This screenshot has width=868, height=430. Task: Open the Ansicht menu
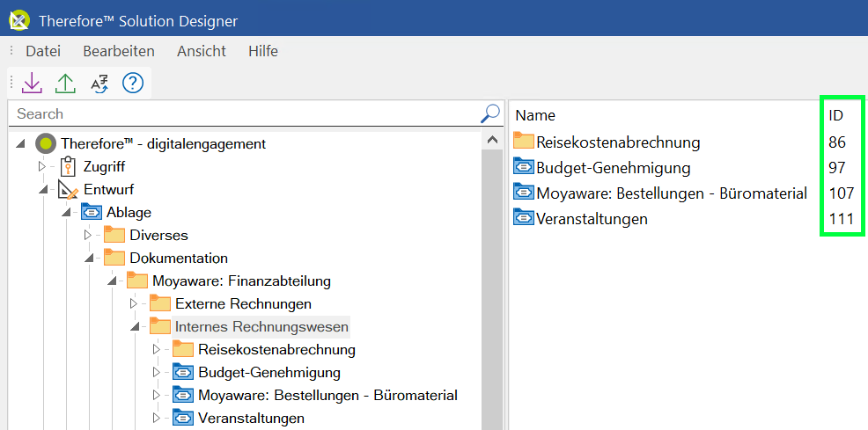click(x=202, y=51)
